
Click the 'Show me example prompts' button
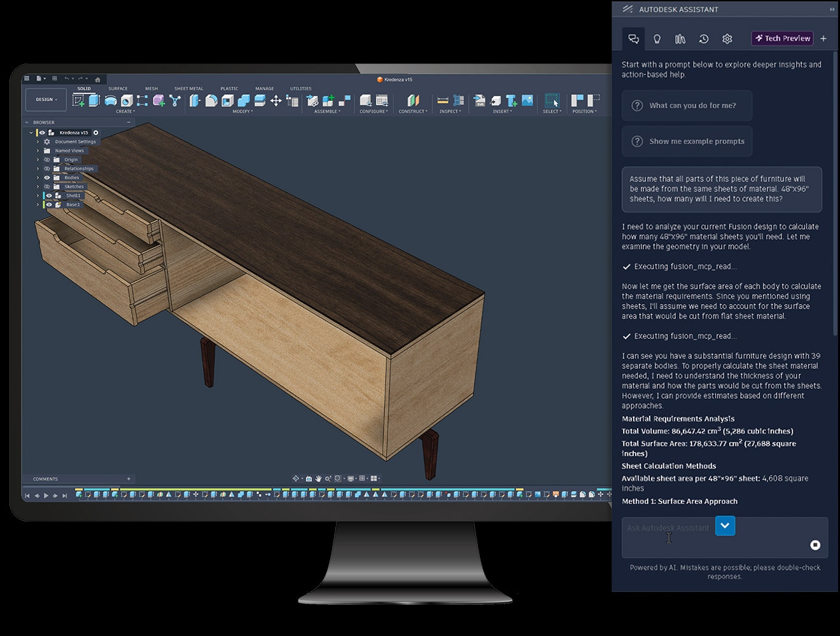(687, 141)
